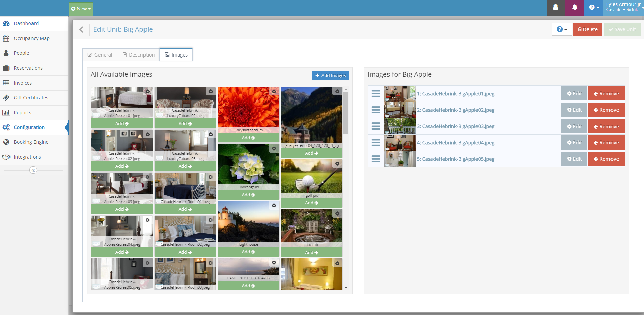Click the thumbnail of CasadeHebrink-BigApple02.jpeg
The image size is (644, 315).
pos(400,110)
